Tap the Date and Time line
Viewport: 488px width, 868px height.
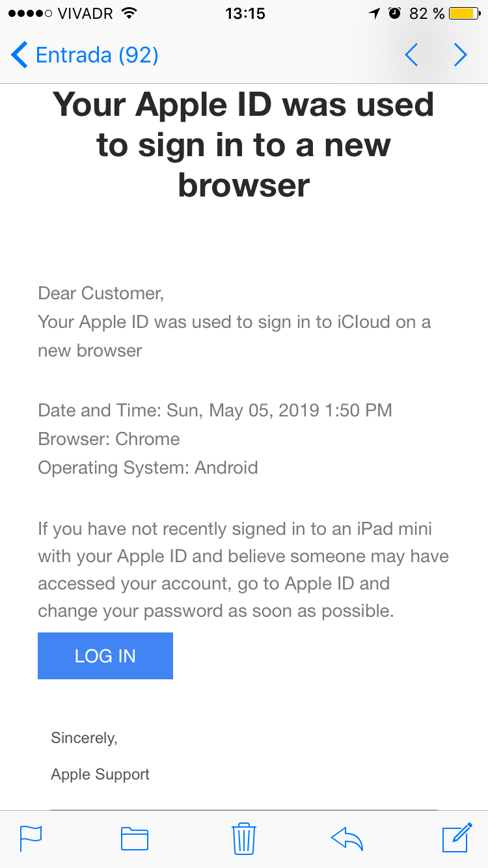(x=215, y=411)
